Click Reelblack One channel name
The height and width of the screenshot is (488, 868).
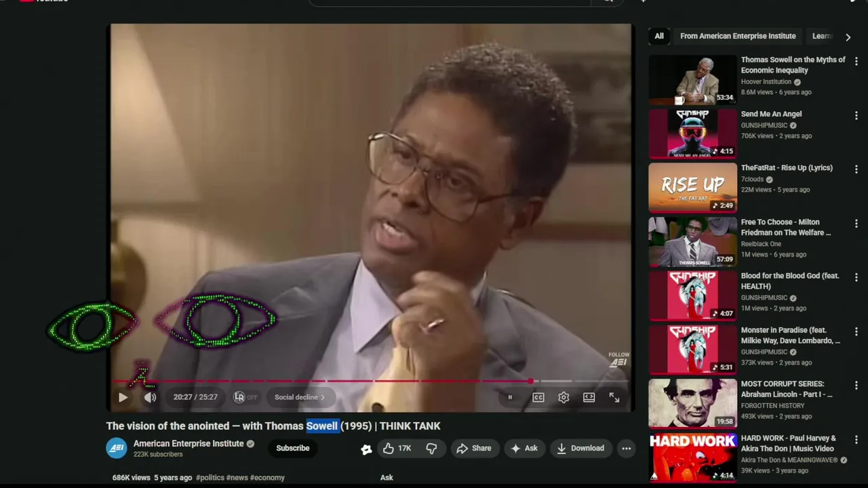pos(761,244)
